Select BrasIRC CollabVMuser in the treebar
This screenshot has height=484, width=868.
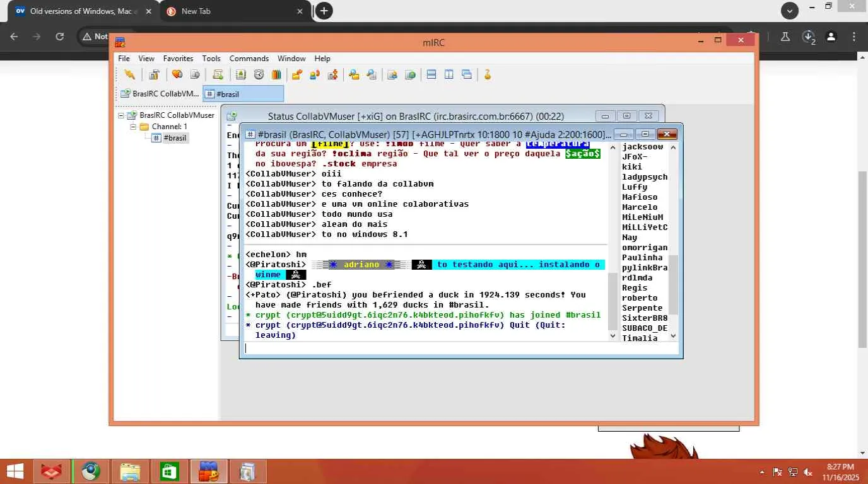(177, 115)
